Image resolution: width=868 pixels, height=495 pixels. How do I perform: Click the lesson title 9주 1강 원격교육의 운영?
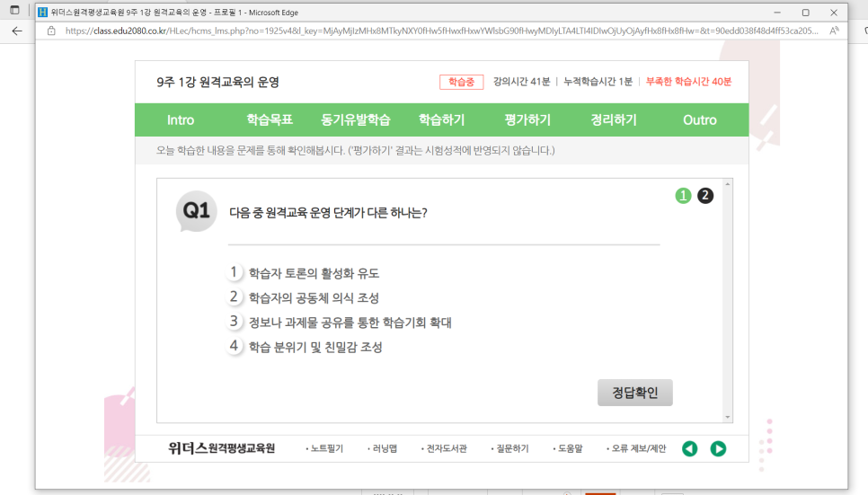tap(217, 83)
